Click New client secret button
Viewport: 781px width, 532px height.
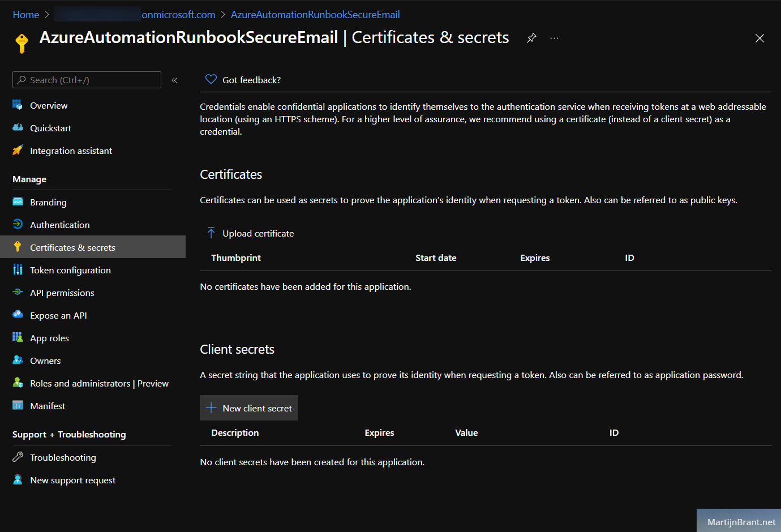coord(248,407)
